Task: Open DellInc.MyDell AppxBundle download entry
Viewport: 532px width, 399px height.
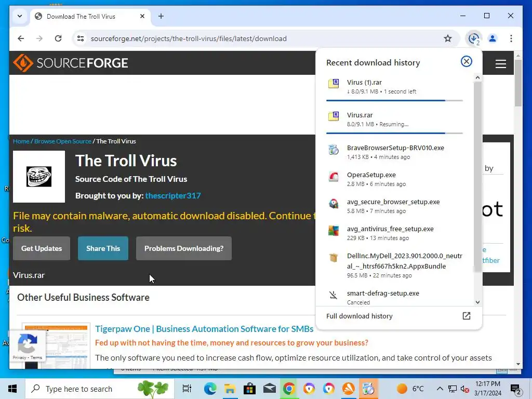Action: pyautogui.click(x=394, y=265)
